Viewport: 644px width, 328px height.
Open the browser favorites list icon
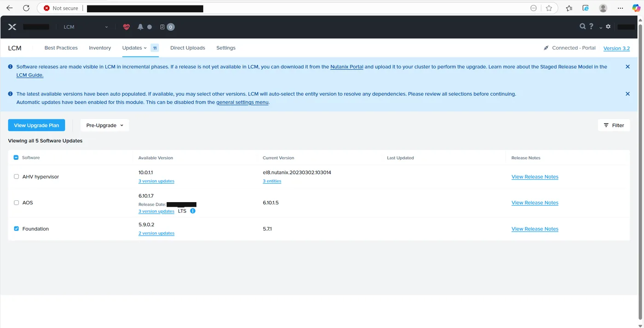coord(569,8)
